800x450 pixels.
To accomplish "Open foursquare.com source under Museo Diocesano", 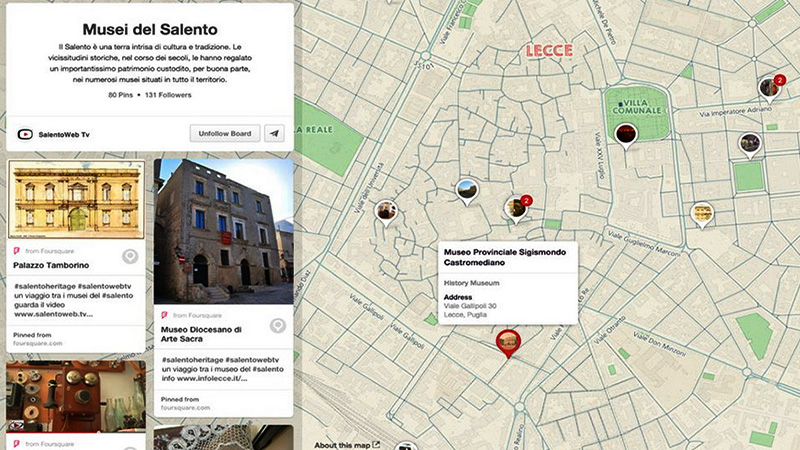I will 185,408.
